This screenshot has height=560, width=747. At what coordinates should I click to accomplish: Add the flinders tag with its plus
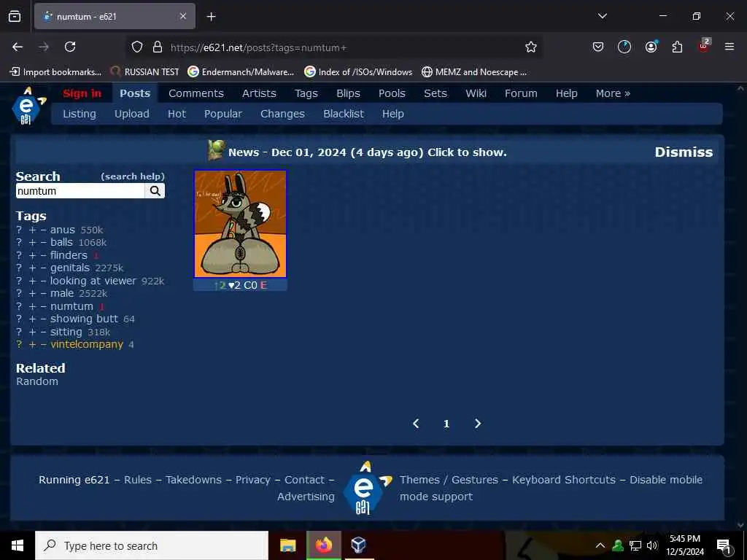(x=32, y=255)
